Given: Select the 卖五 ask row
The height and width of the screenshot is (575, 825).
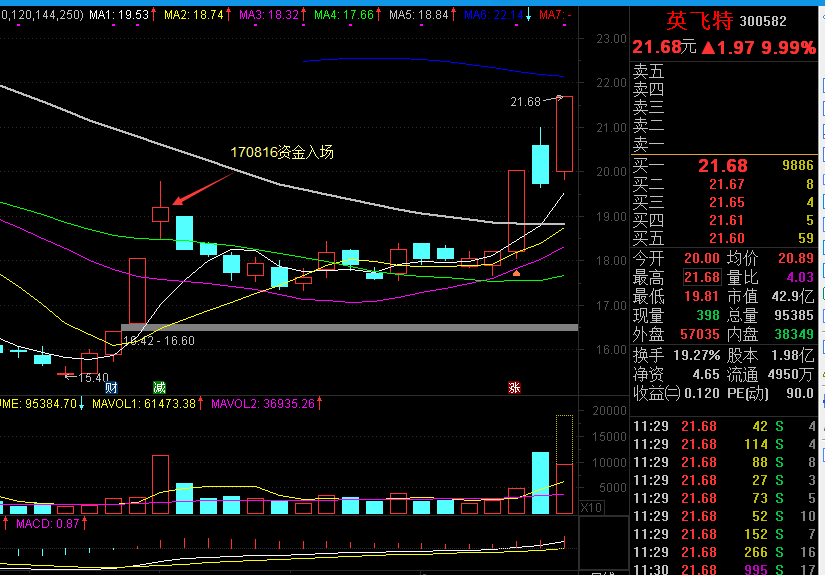Looking at the screenshot, I should click(724, 71).
